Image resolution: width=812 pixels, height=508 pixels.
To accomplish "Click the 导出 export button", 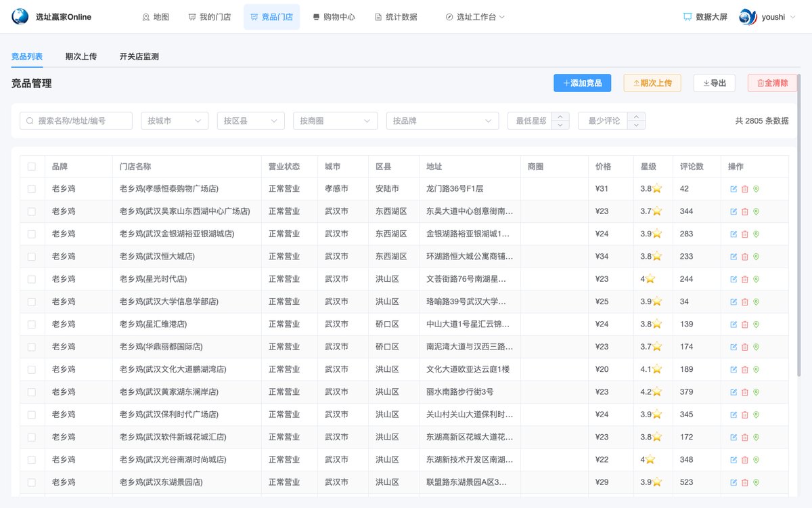I will click(x=715, y=83).
